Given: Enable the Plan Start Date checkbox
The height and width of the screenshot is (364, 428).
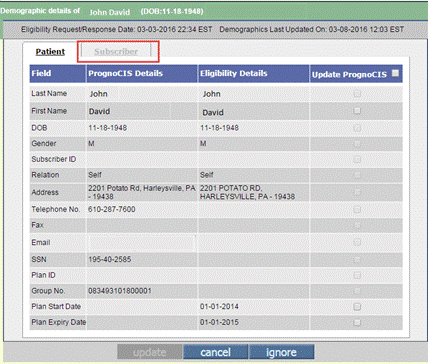Looking at the screenshot, I should (357, 307).
